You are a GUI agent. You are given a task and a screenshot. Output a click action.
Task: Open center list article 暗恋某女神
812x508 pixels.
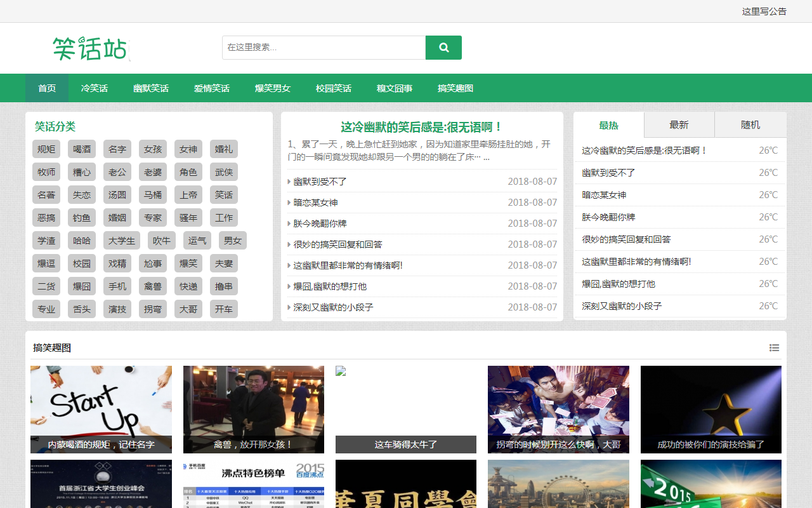(x=315, y=203)
